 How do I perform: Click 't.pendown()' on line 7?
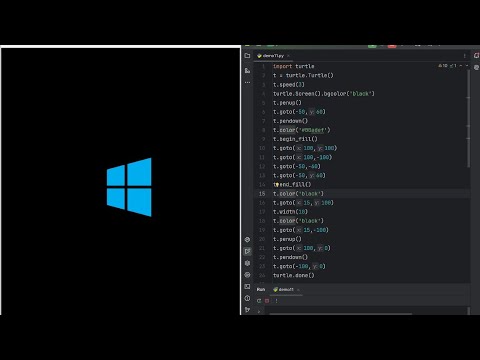click(290, 121)
